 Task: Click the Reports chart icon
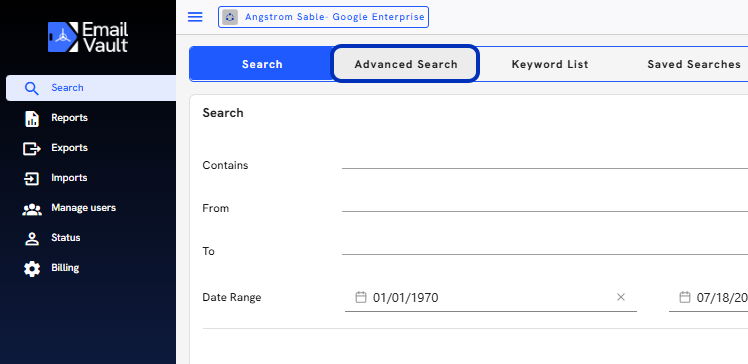(32, 119)
